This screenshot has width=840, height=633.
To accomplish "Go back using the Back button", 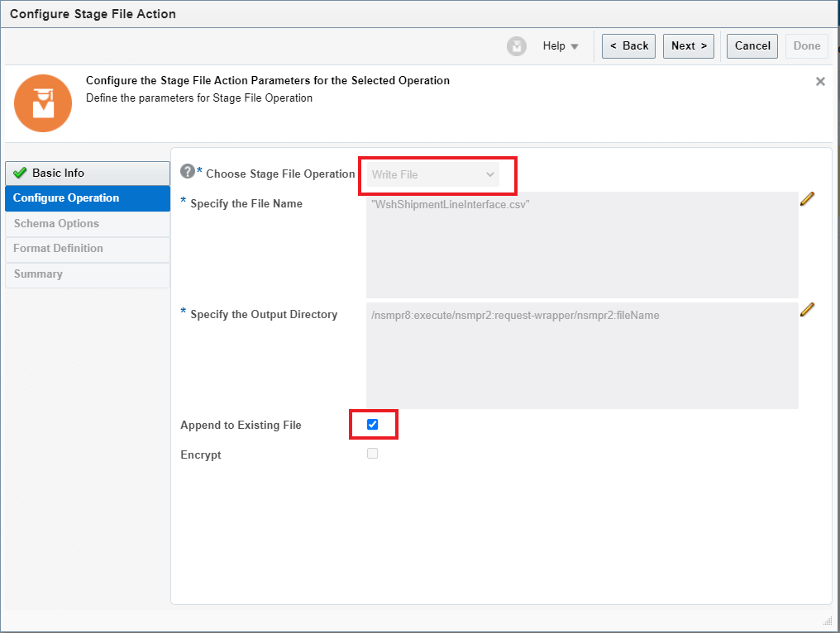I will [628, 46].
